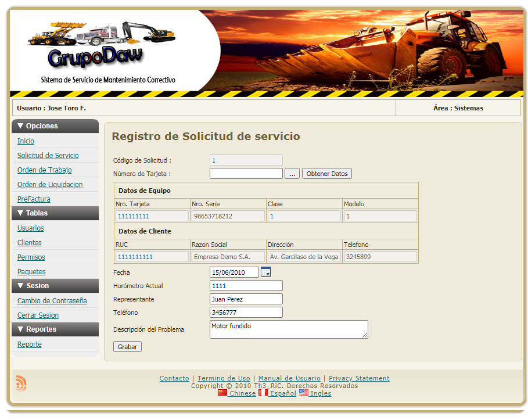Click the Descripción del Problema textarea
This screenshot has height=420, width=528.
click(x=289, y=329)
